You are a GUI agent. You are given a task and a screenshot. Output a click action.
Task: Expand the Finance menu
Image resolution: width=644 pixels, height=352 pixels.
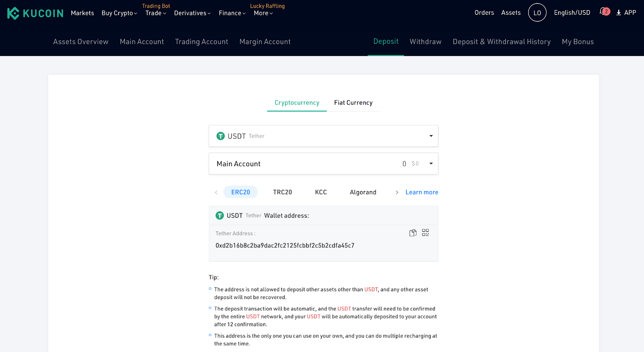point(232,13)
